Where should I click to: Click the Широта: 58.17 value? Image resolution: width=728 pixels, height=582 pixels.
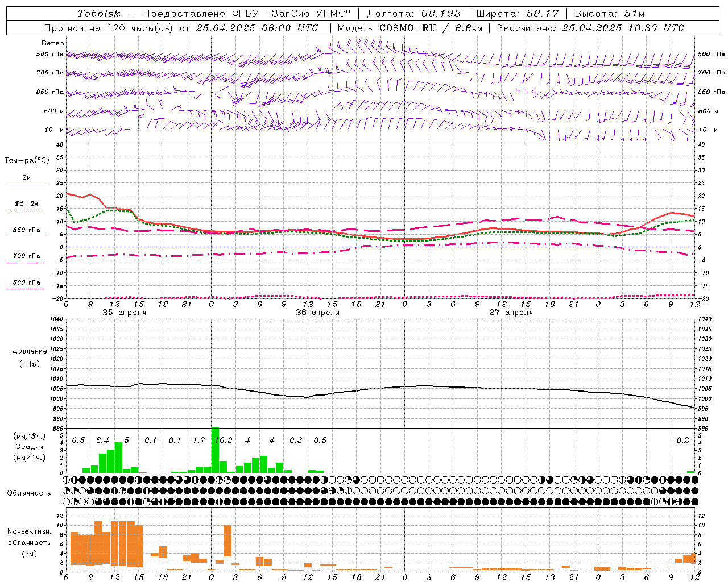click(x=518, y=14)
